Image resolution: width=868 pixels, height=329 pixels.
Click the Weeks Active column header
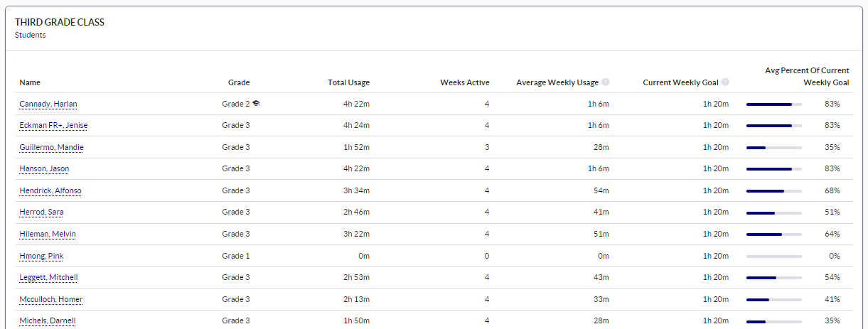click(465, 82)
